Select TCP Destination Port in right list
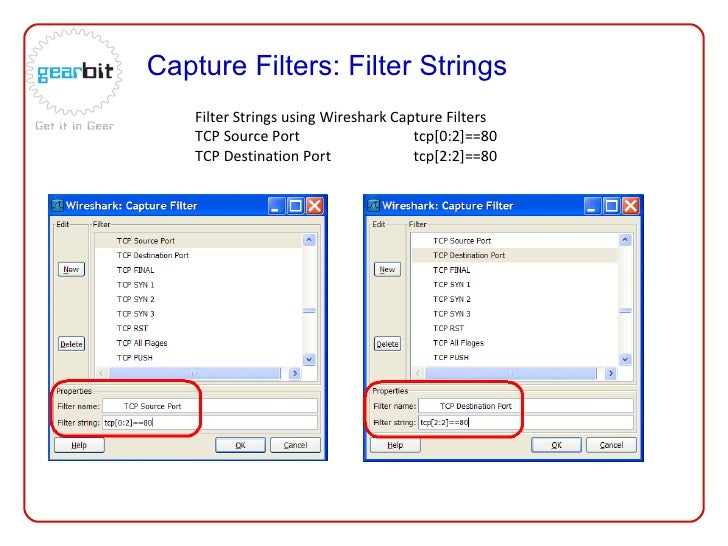 point(515,255)
